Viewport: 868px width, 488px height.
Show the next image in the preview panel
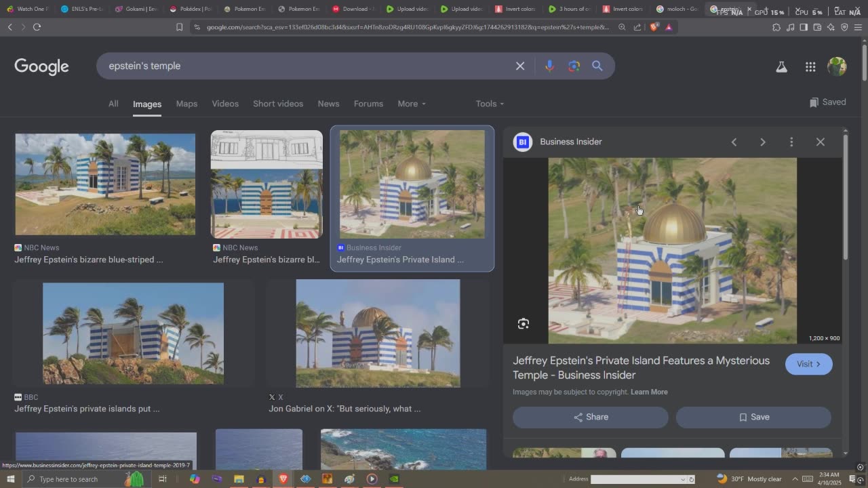pos(763,142)
